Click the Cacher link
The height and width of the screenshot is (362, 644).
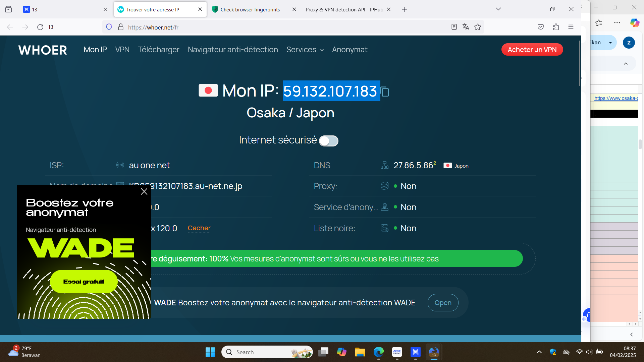[x=199, y=228]
